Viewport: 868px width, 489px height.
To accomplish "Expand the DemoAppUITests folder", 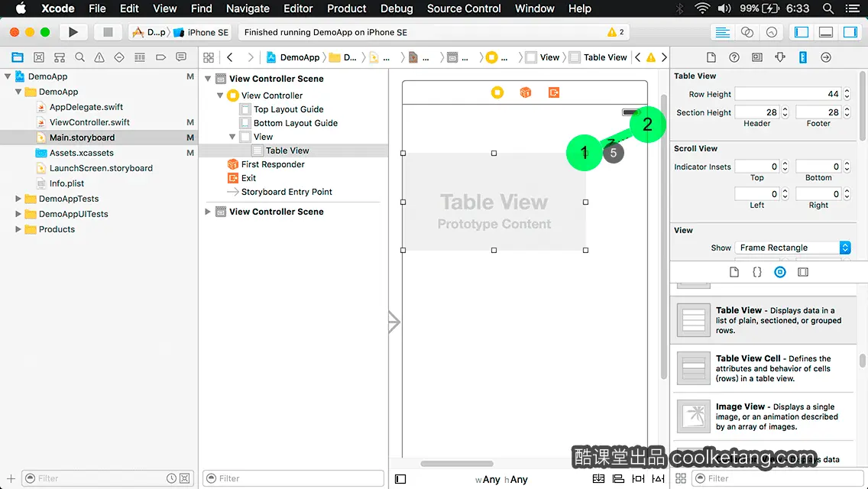I will [x=18, y=214].
